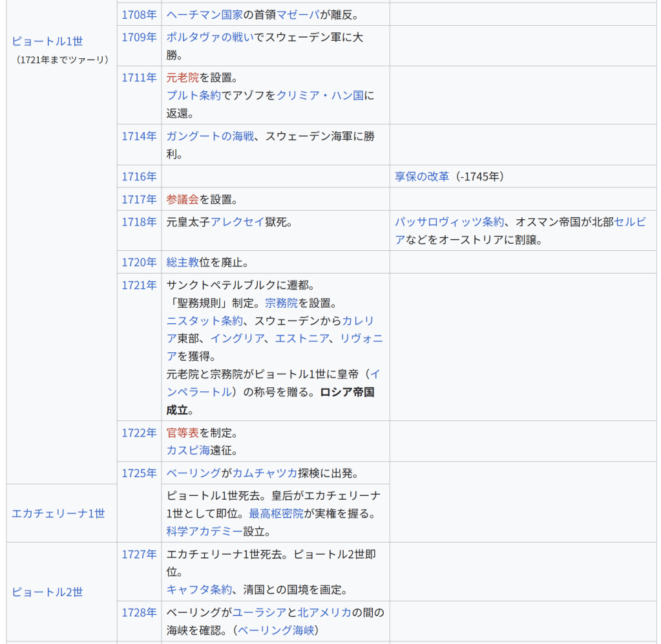Image resolution: width=661 pixels, height=644 pixels.
Task: Click the 享保の改革 link
Action: 422,177
